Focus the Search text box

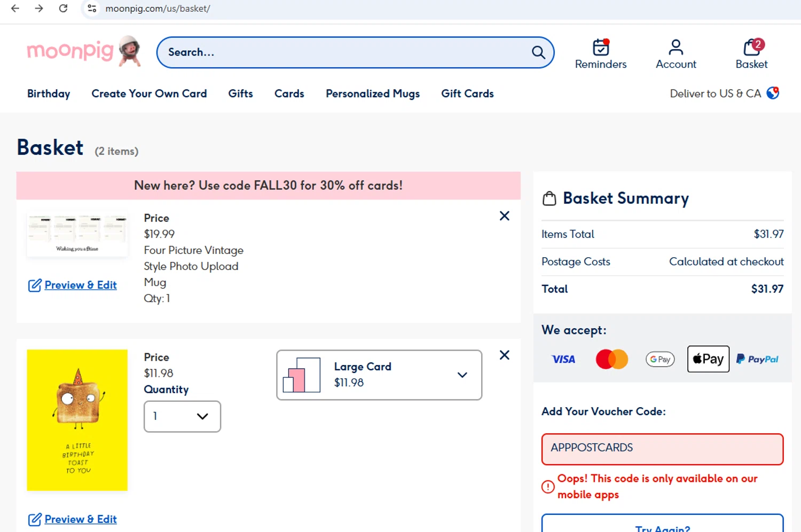click(x=342, y=52)
